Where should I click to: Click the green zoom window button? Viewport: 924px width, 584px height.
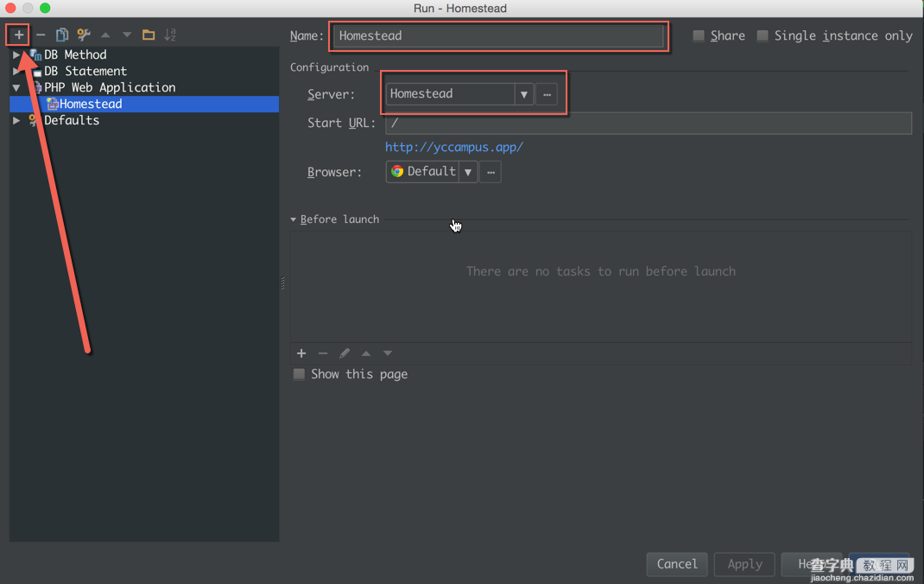(x=45, y=8)
